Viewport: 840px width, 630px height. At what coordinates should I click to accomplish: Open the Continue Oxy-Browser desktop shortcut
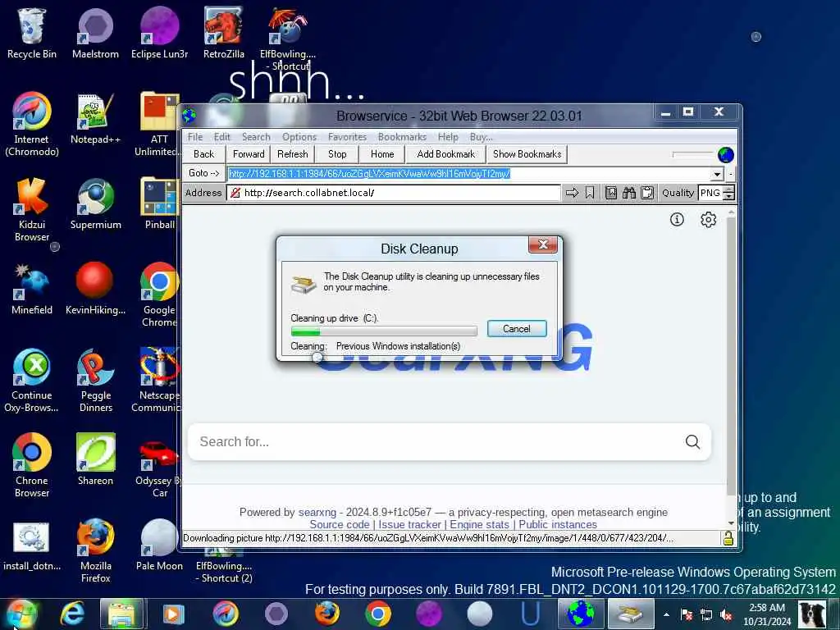32,381
